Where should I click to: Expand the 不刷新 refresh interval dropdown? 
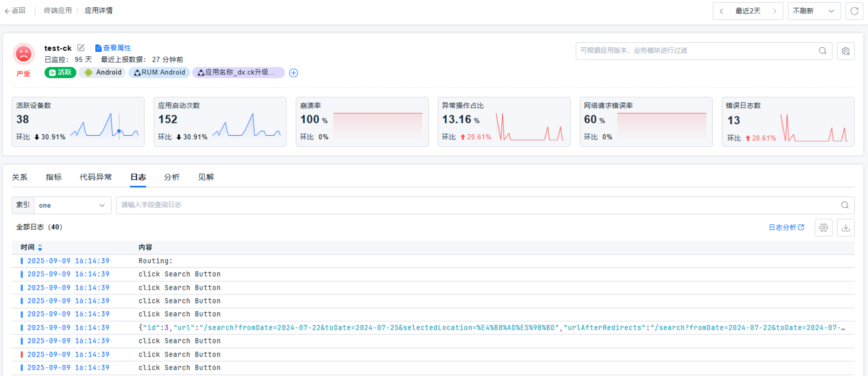tap(814, 11)
